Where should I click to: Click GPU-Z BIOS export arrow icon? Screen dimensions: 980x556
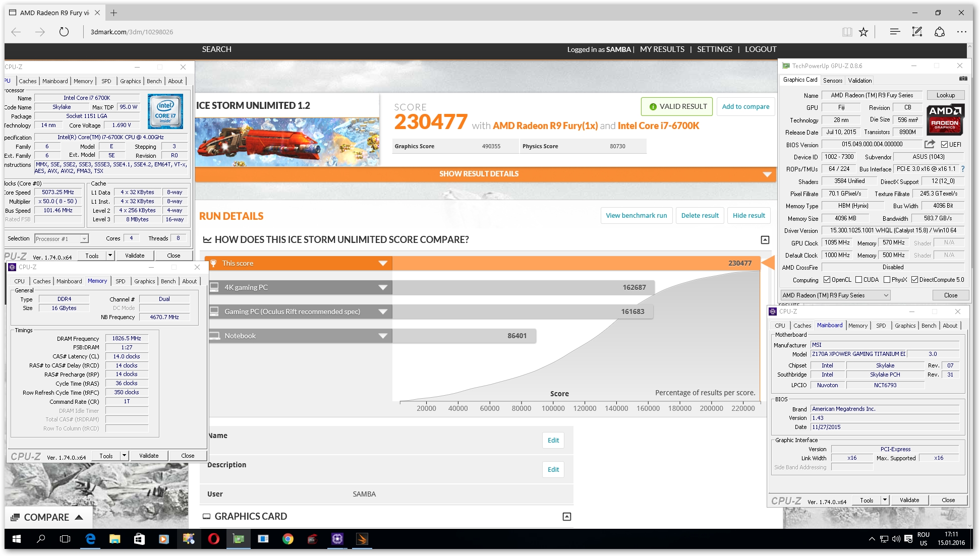[930, 144]
